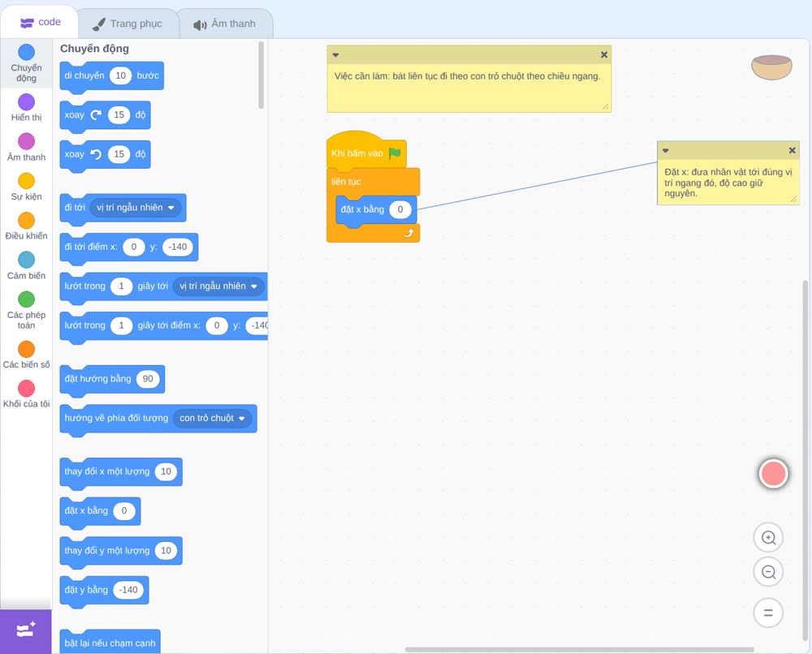Screen dimensions: 812x654
Task: Click degrees field in counterclockwise rotate block
Action: point(119,154)
